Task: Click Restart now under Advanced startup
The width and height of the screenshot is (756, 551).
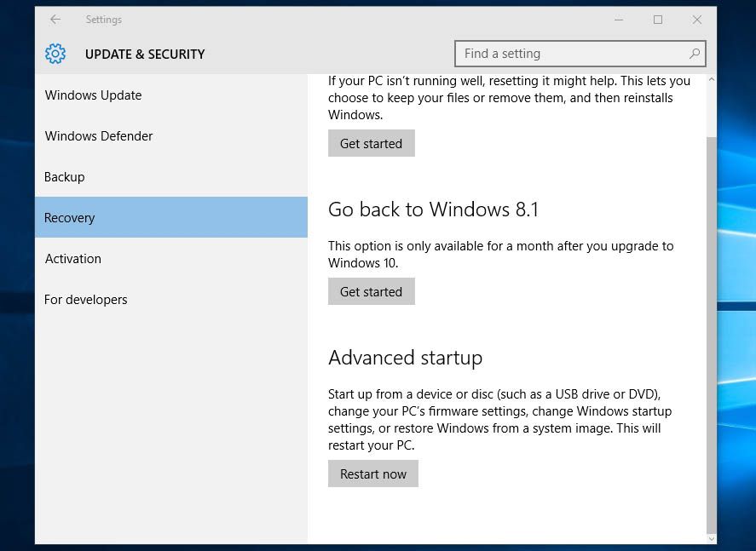Action: tap(373, 474)
